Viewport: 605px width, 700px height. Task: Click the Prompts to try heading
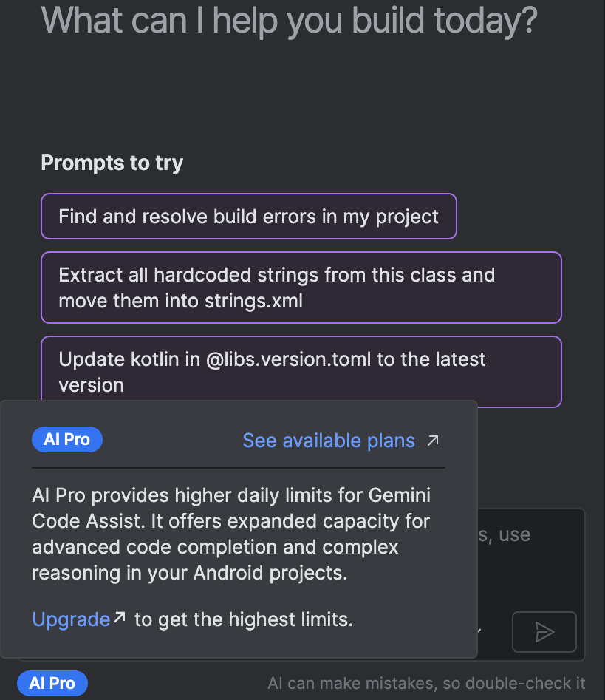pos(112,163)
